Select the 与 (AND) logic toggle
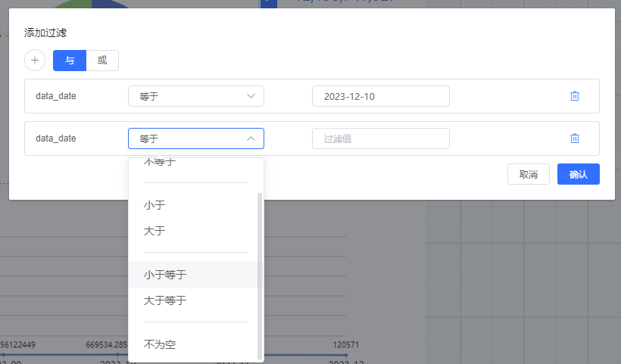The height and width of the screenshot is (364, 621). tap(70, 61)
